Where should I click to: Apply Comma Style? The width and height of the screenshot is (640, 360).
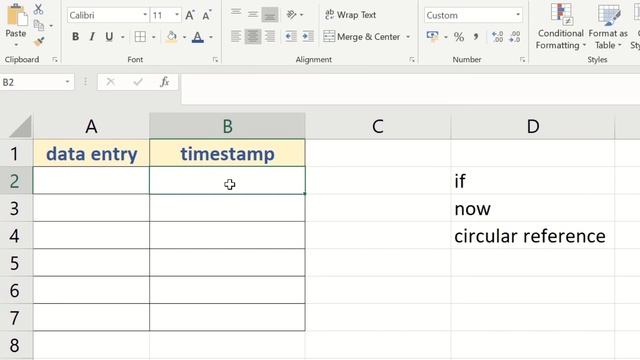tap(476, 37)
